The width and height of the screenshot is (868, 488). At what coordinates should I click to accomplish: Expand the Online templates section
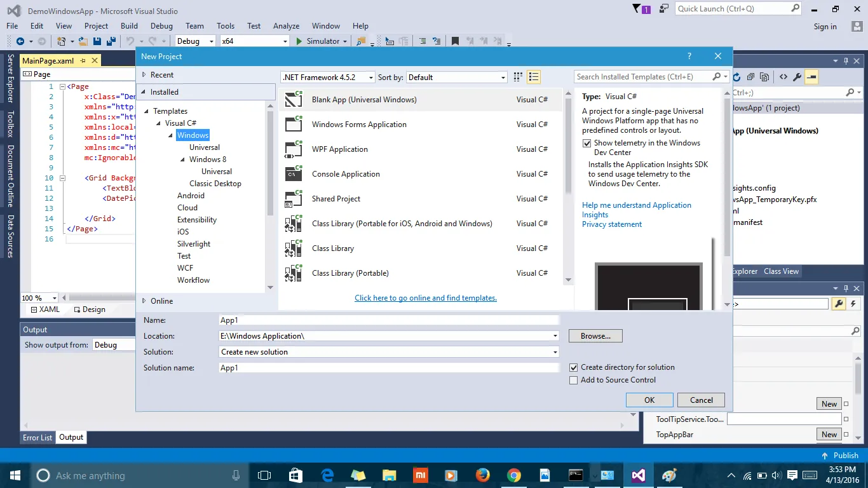coord(144,301)
